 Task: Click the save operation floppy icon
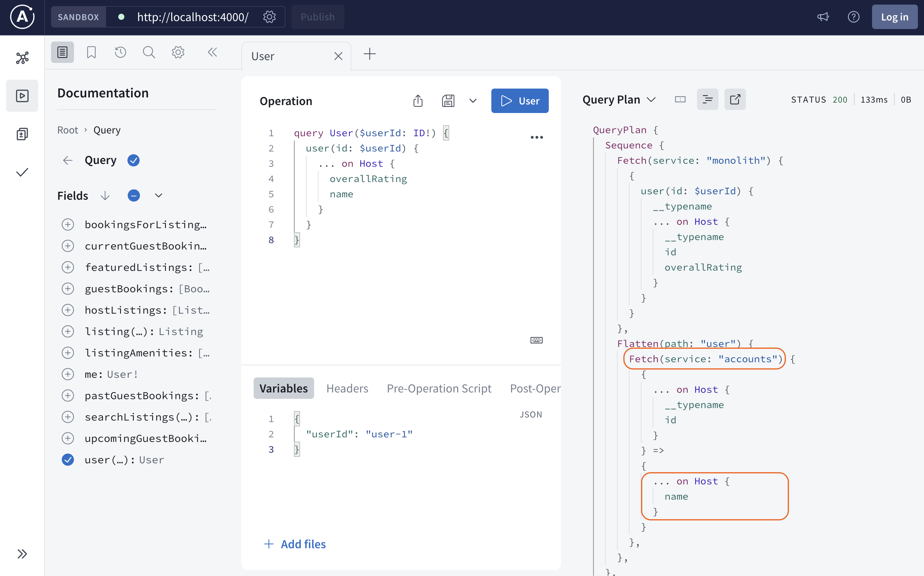[448, 101]
